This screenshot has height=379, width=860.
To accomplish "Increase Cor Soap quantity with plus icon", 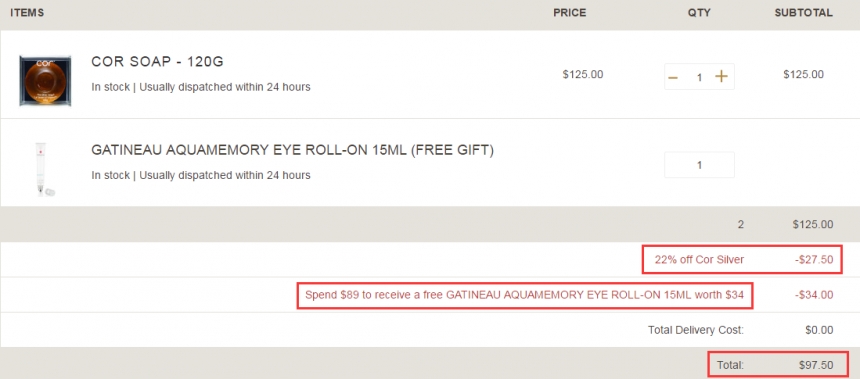I will [721, 77].
